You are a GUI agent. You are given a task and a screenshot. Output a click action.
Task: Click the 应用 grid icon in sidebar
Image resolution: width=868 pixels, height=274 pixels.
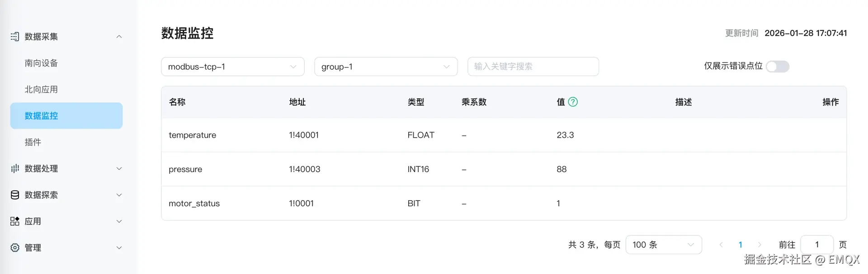coord(15,221)
